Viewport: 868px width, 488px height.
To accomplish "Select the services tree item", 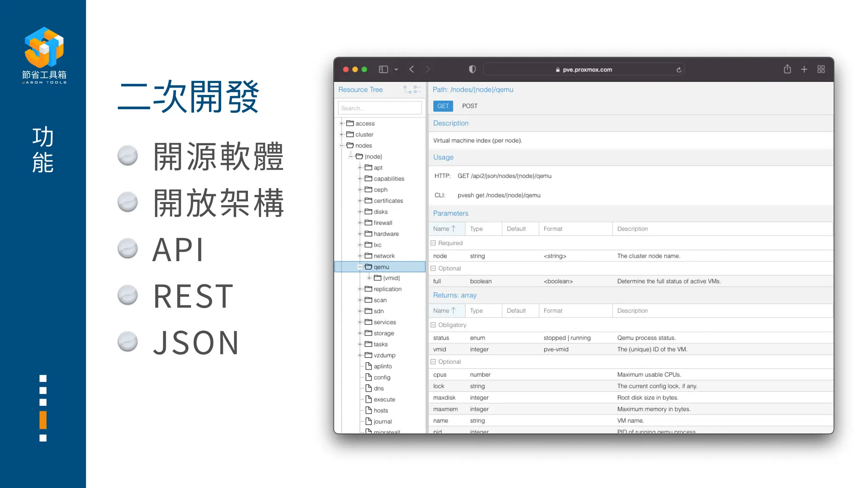I will 385,322.
